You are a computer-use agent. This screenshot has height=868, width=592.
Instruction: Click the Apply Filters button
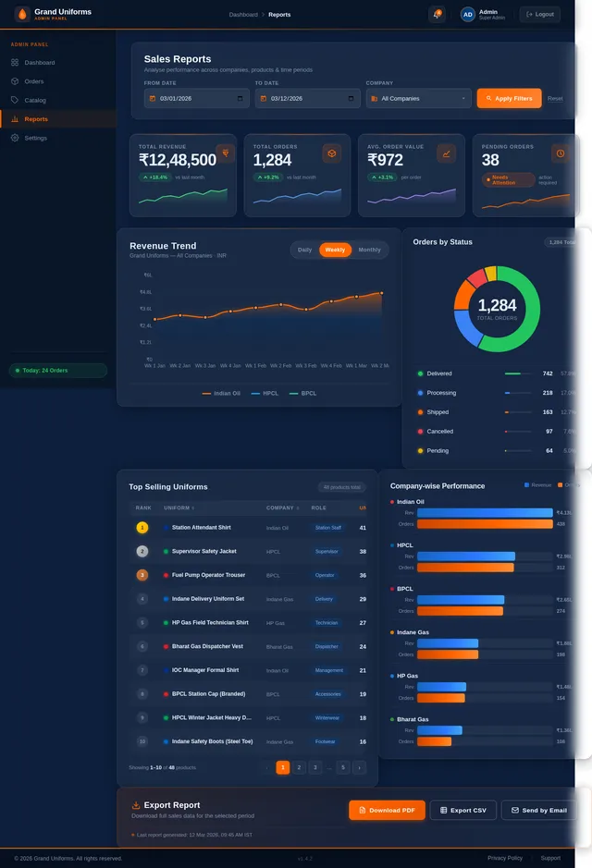tap(509, 98)
